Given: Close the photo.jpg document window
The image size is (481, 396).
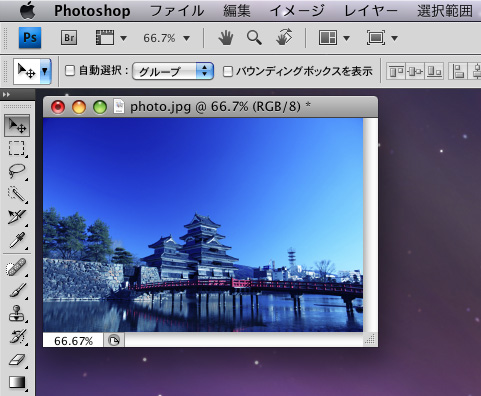Looking at the screenshot, I should coord(58,107).
